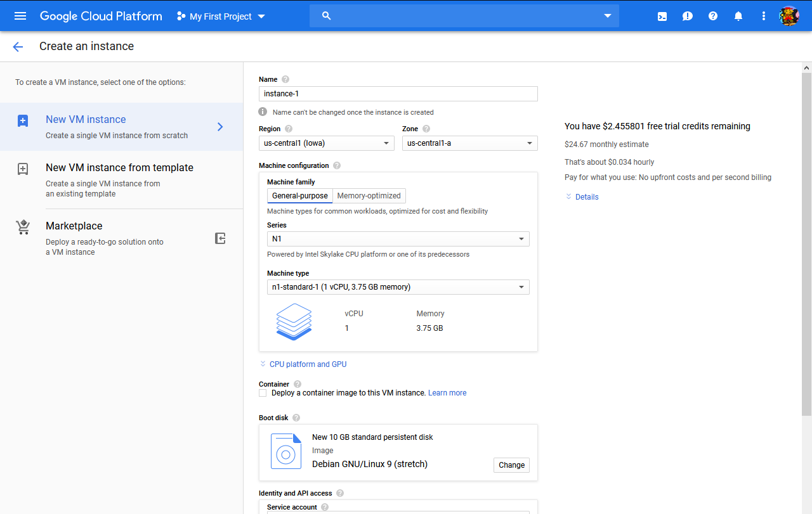Click the back arrow beside Create an instance
The image size is (812, 514).
coord(18,46)
